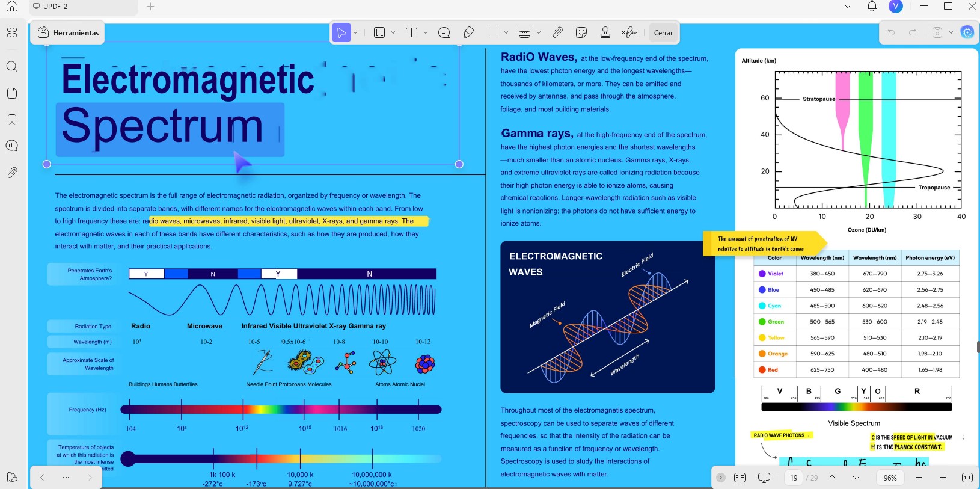Expand the measurement tool options arrow
The image size is (980, 489).
(539, 32)
